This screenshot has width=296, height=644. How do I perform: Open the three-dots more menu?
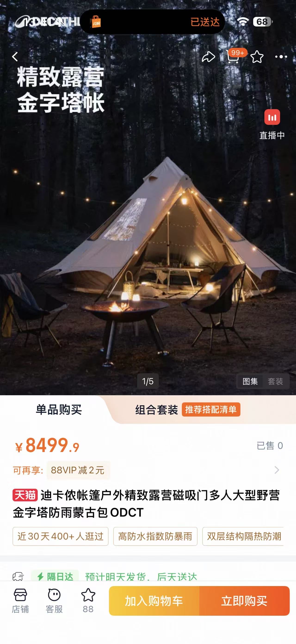coord(281,57)
